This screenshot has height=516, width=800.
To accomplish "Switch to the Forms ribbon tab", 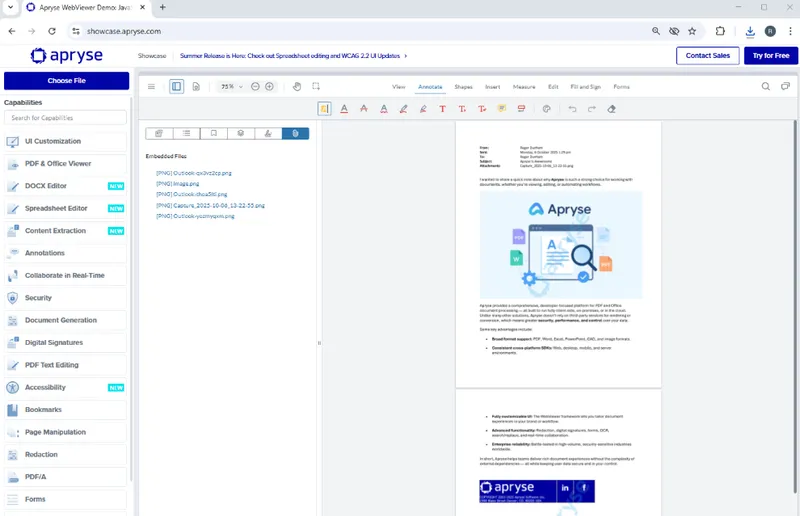I will click(621, 87).
